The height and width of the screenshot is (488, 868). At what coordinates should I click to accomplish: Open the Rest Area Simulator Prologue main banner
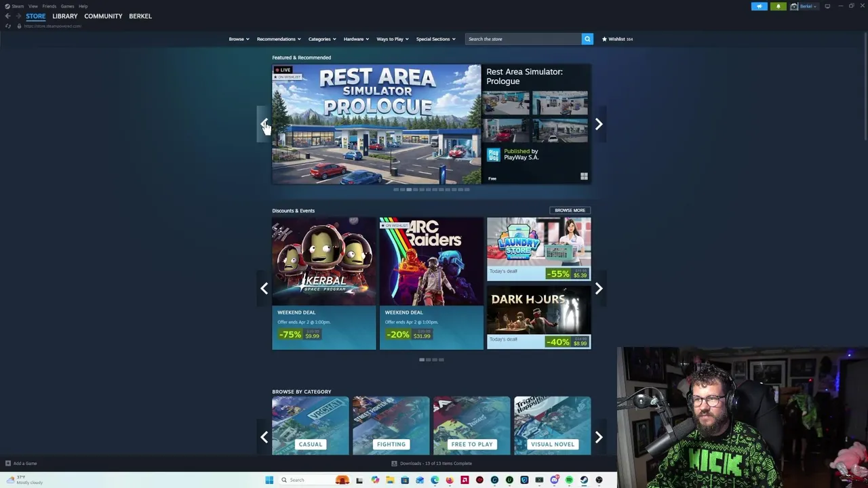(x=376, y=125)
